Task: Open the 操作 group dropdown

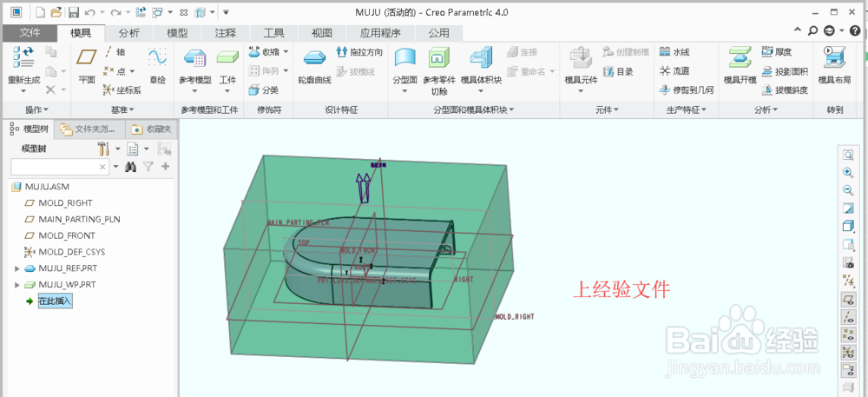Action: 37,109
